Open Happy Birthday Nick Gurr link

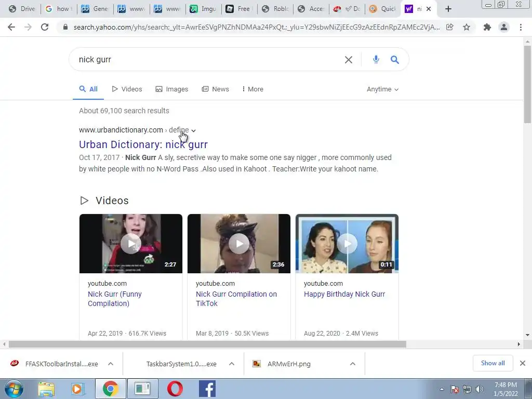click(344, 294)
